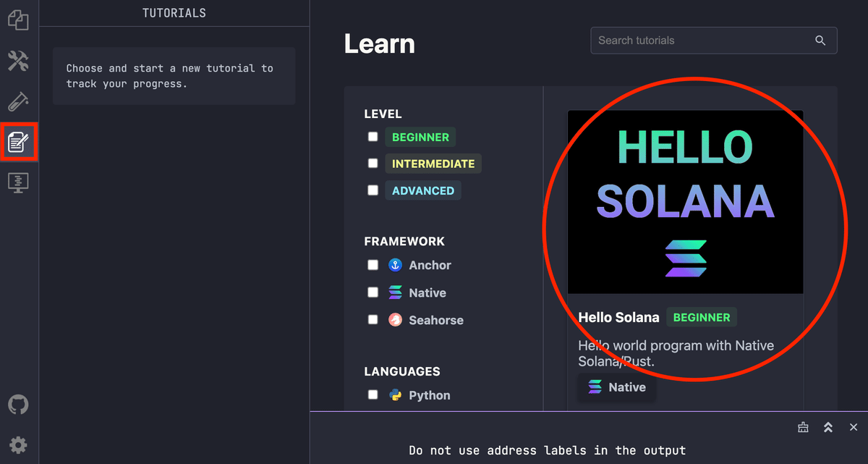The width and height of the screenshot is (868, 464).
Task: Check the Python language filter
Action: pos(373,395)
